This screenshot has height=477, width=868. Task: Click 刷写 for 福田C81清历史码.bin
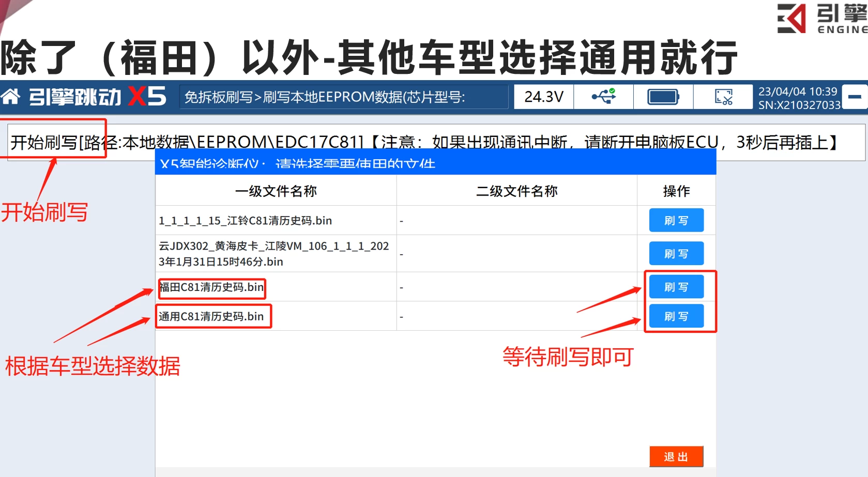click(676, 286)
